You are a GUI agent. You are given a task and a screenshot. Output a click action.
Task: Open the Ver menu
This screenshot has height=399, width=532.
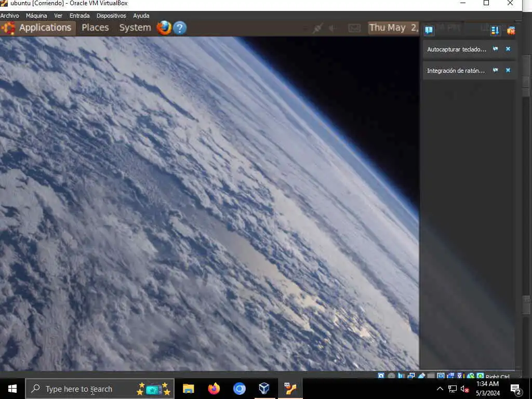tap(58, 16)
